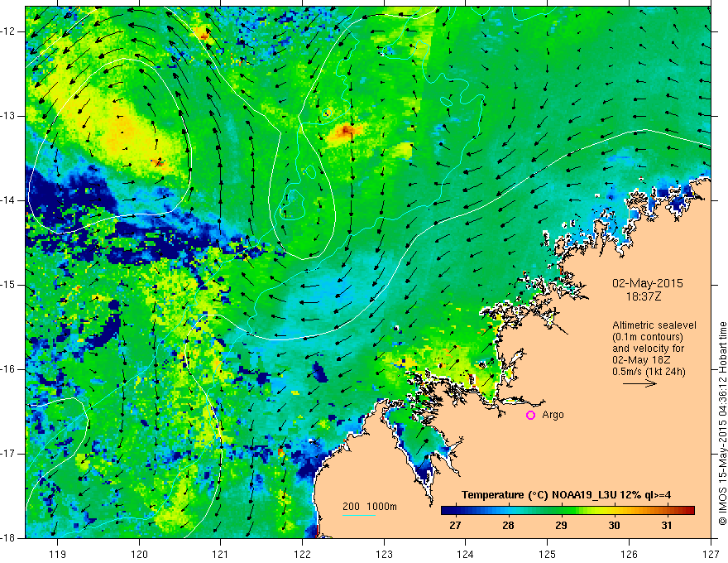This screenshot has height=563, width=728.
Task: Click latitude axis label -17
Action: [8, 454]
